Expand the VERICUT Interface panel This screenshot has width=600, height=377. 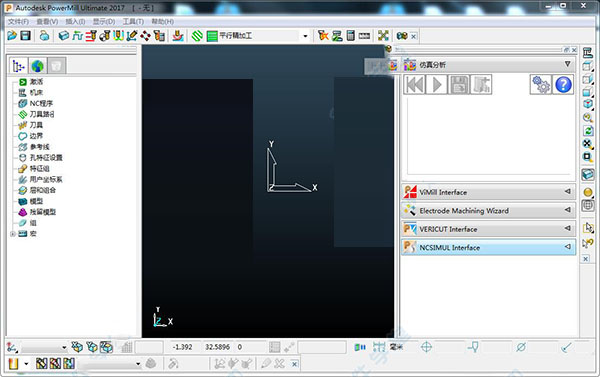coord(489,229)
